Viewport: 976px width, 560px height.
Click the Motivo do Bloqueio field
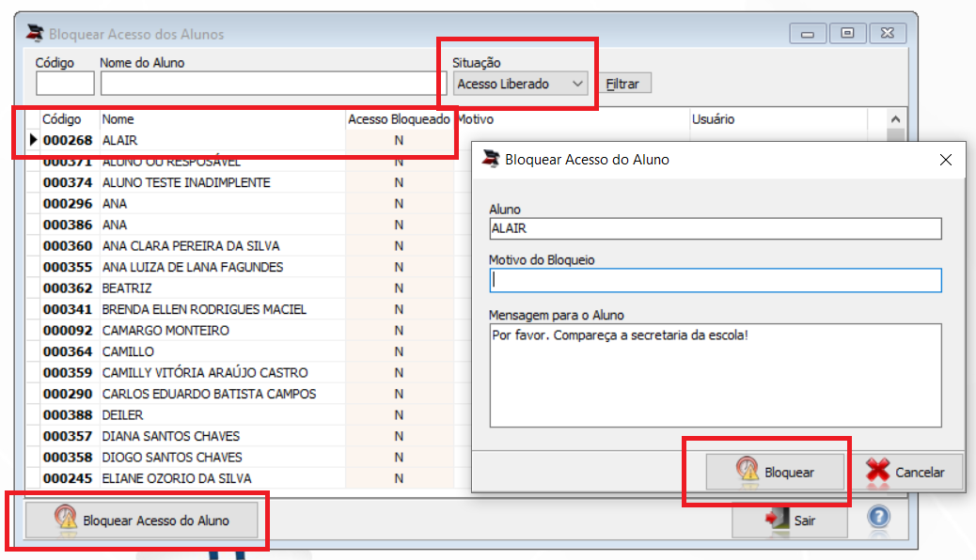(x=716, y=280)
